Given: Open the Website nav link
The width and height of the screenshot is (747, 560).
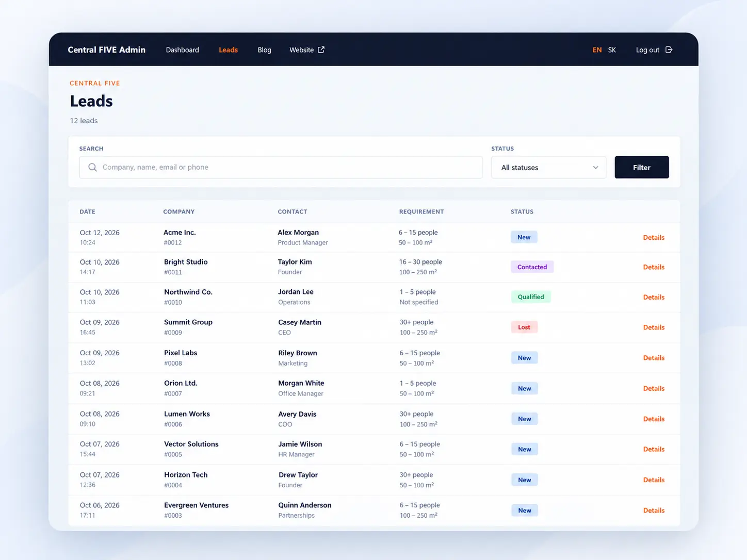Looking at the screenshot, I should 301,50.
